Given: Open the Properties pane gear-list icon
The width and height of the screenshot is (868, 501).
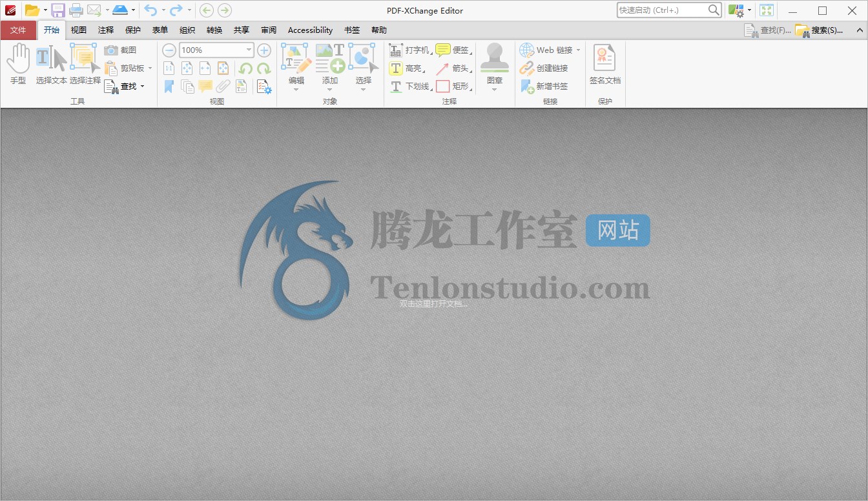Looking at the screenshot, I should (263, 86).
